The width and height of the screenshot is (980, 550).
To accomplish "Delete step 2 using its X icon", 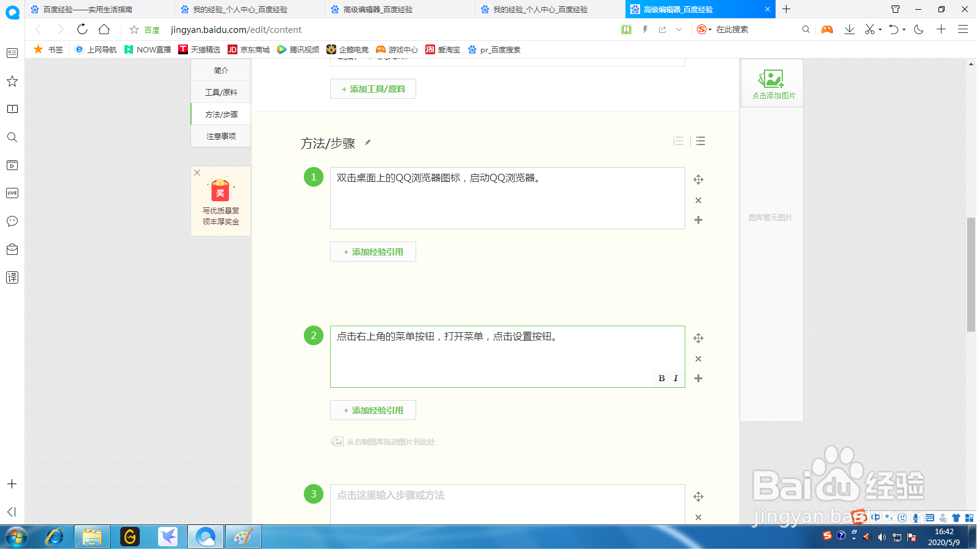I will (x=698, y=359).
